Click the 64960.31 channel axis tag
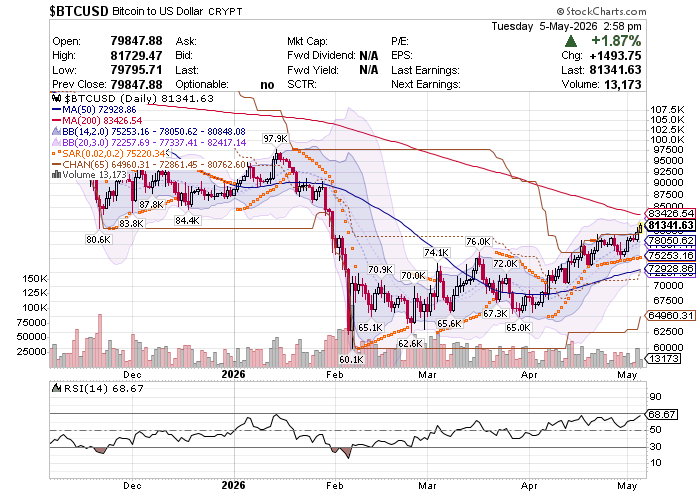The width and height of the screenshot is (700, 494). coord(671,315)
